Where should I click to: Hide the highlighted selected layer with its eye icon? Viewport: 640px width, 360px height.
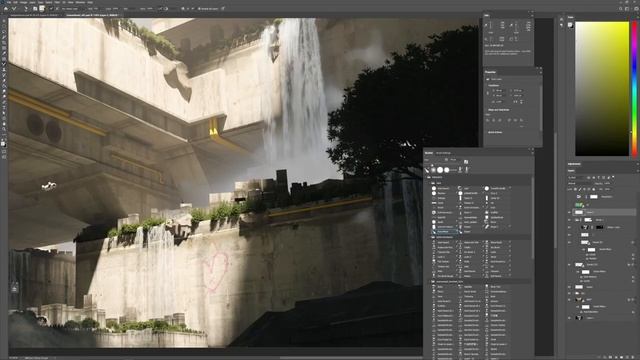[x=569, y=212]
